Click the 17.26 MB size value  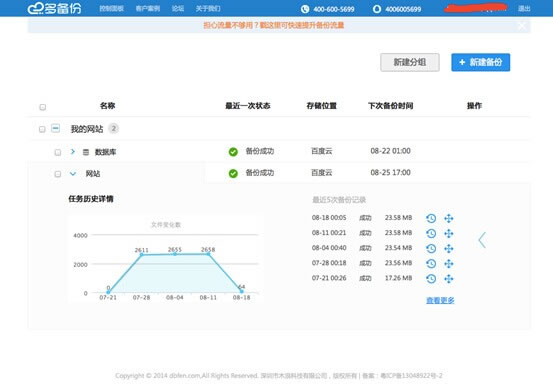[x=399, y=278]
